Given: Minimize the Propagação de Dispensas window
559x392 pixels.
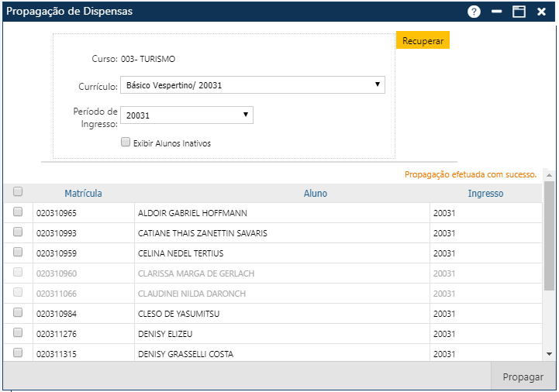Looking at the screenshot, I should tap(497, 12).
